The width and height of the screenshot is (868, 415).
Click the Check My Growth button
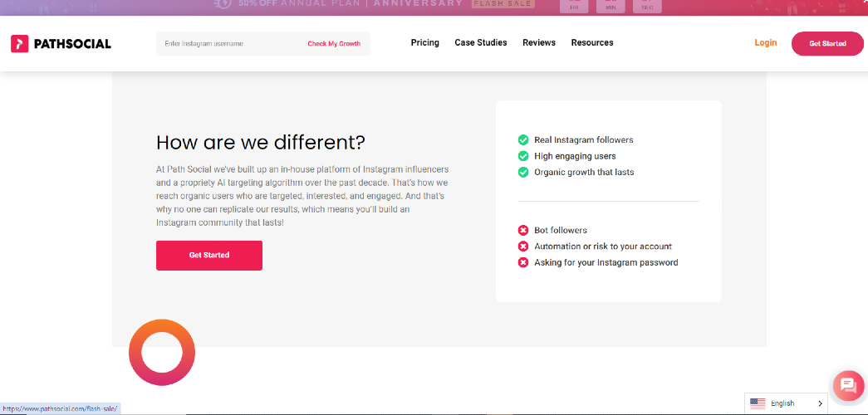334,44
